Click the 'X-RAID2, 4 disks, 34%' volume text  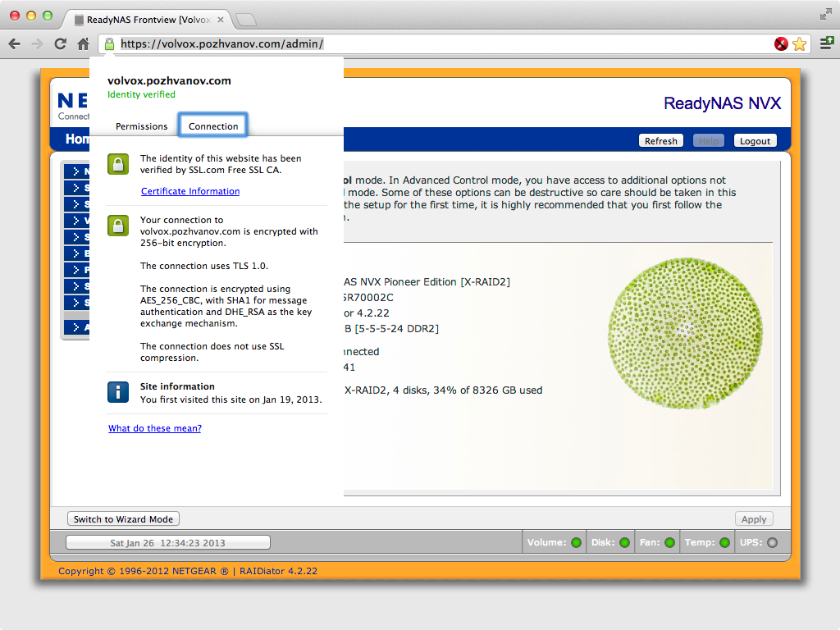tap(443, 390)
